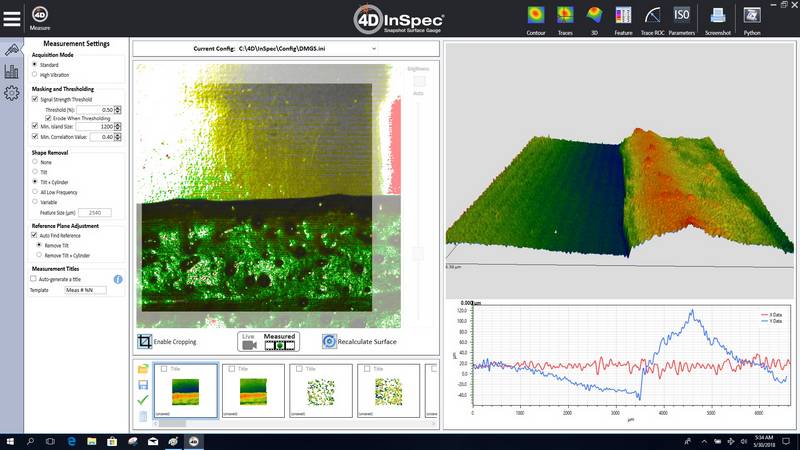Open the gear settings sidebar icon
Screen dimensions: 800x450
(12, 93)
